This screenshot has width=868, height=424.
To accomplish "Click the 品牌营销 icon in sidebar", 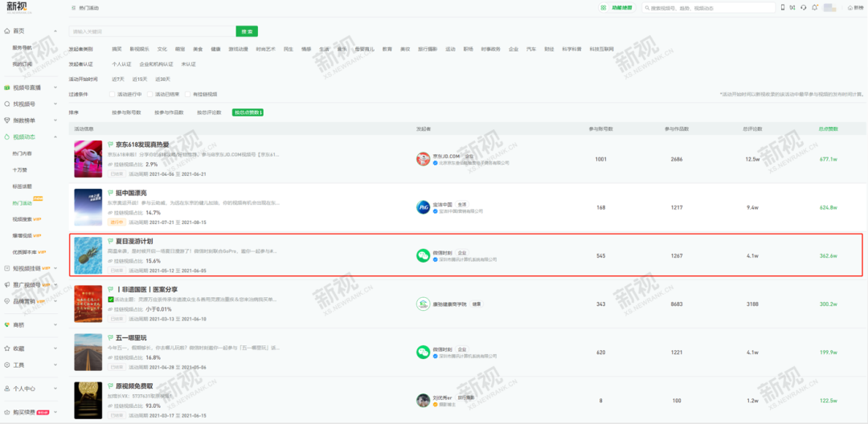I will tap(6, 301).
